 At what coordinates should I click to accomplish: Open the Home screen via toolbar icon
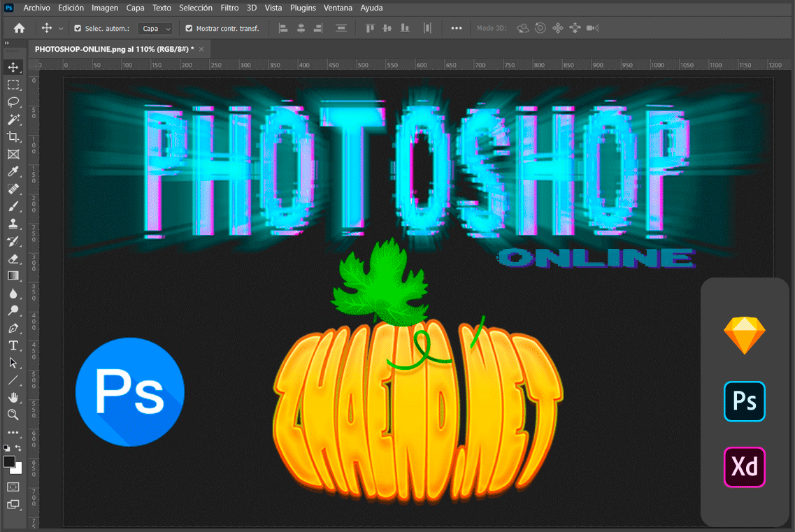[x=18, y=28]
